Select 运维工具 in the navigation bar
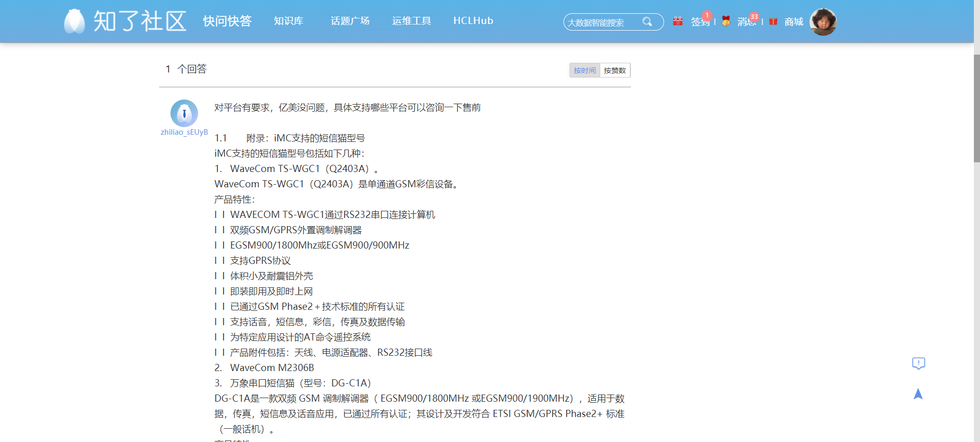 [x=411, y=21]
